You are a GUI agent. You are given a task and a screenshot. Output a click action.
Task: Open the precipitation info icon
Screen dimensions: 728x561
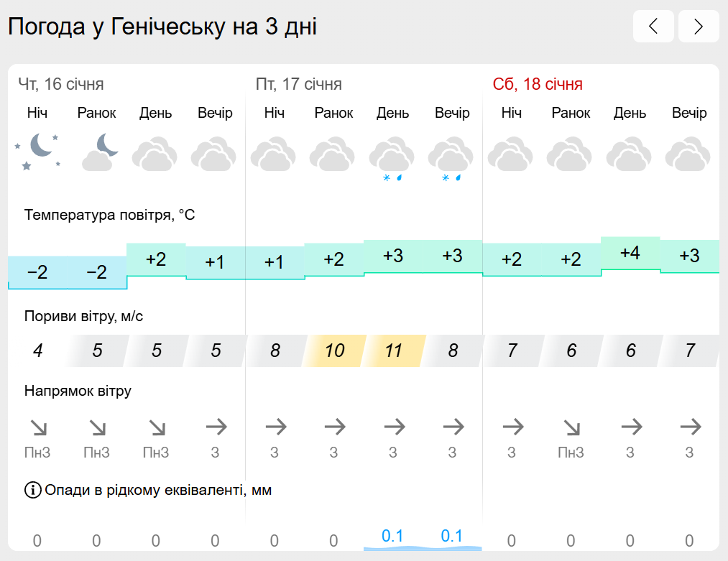tap(32, 490)
